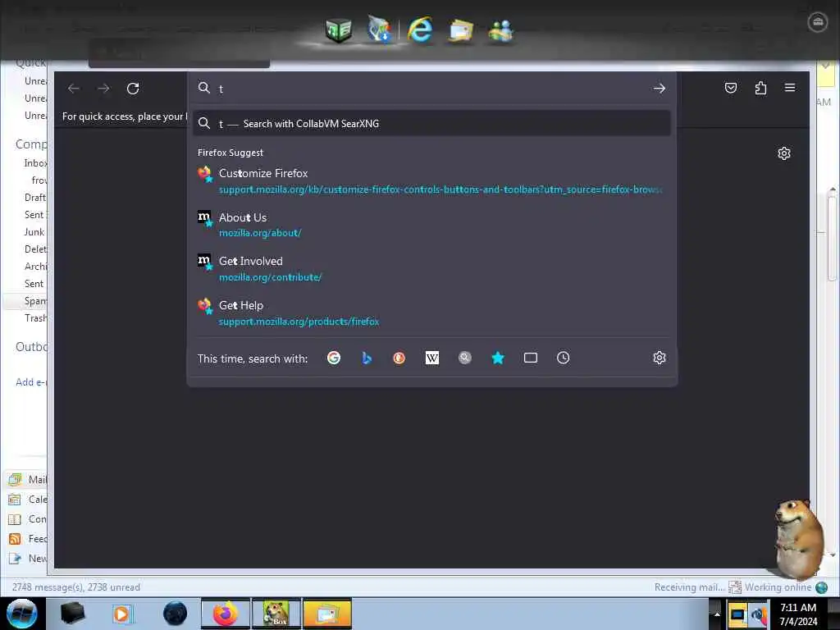Switch to Calendar view in Live Mail

[x=27, y=500]
